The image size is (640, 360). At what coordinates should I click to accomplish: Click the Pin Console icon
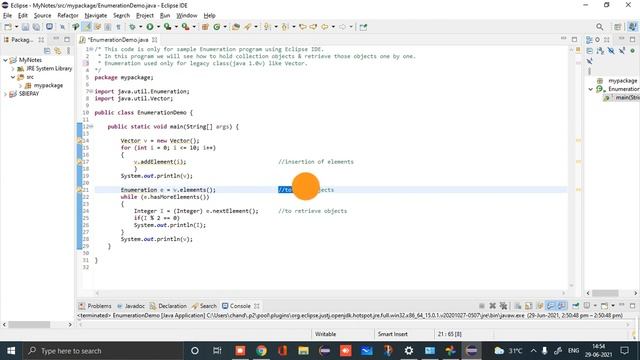coord(576,306)
